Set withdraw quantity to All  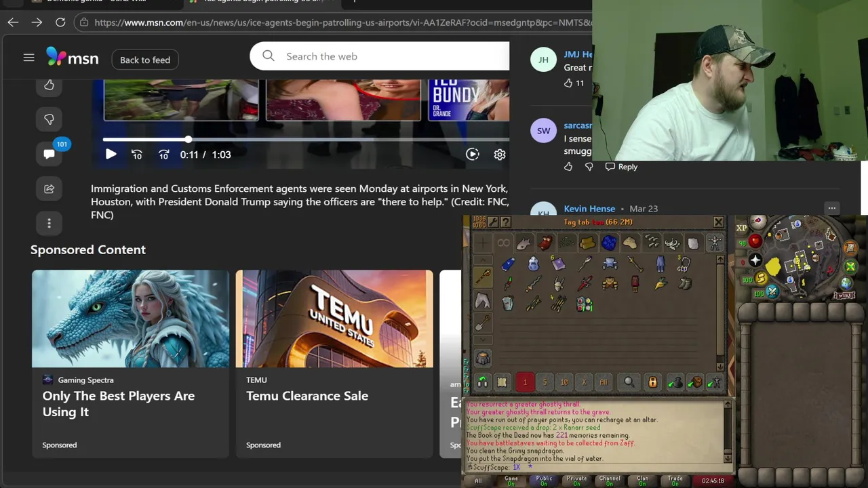pos(604,382)
